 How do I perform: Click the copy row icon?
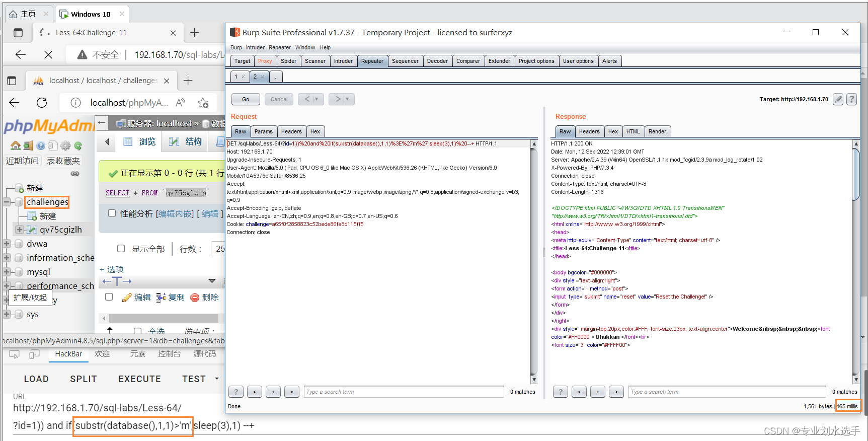(161, 298)
